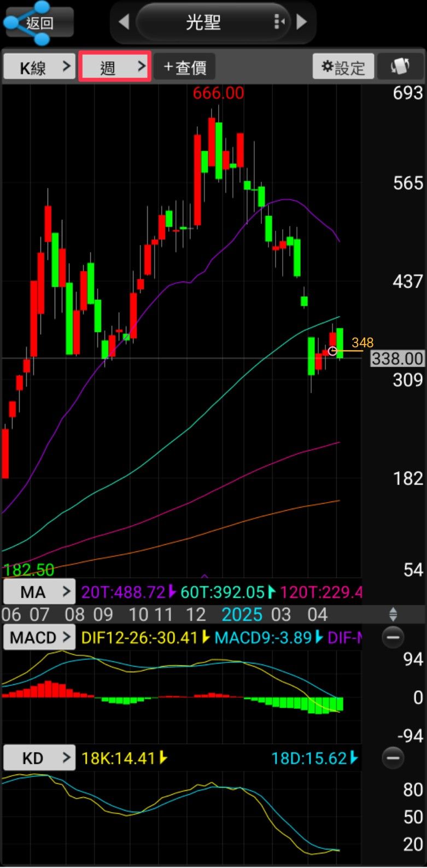This screenshot has width=427, height=868.
Task: Tap the 338.00 current price tag
Action: click(397, 359)
